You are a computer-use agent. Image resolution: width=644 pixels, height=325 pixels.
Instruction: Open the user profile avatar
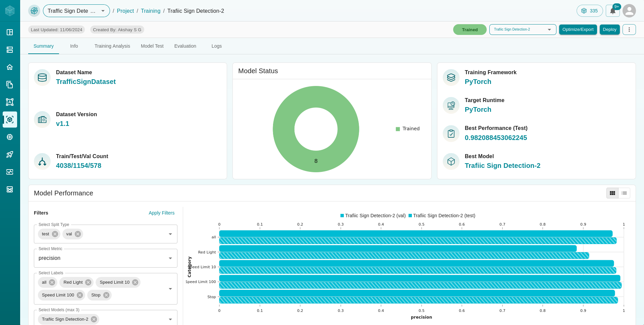click(x=629, y=11)
